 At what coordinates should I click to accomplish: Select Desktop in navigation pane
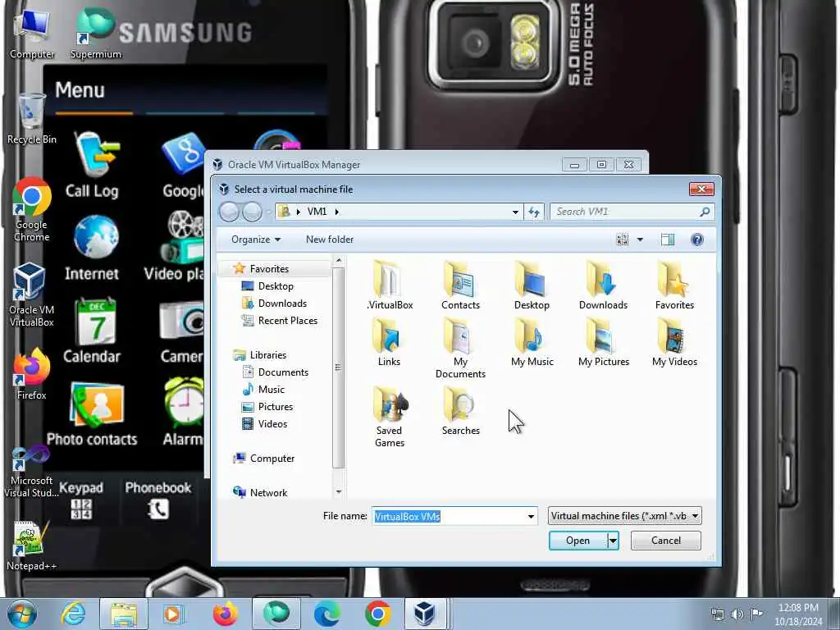point(276,286)
